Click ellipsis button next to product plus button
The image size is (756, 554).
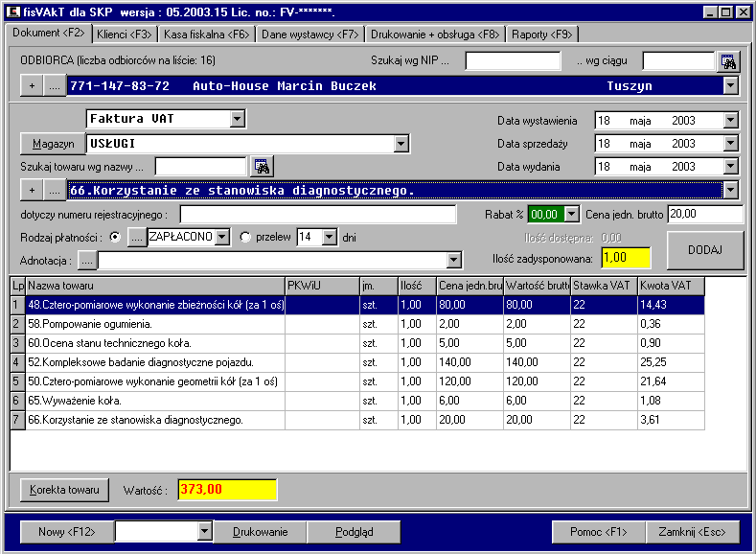pyautogui.click(x=56, y=190)
